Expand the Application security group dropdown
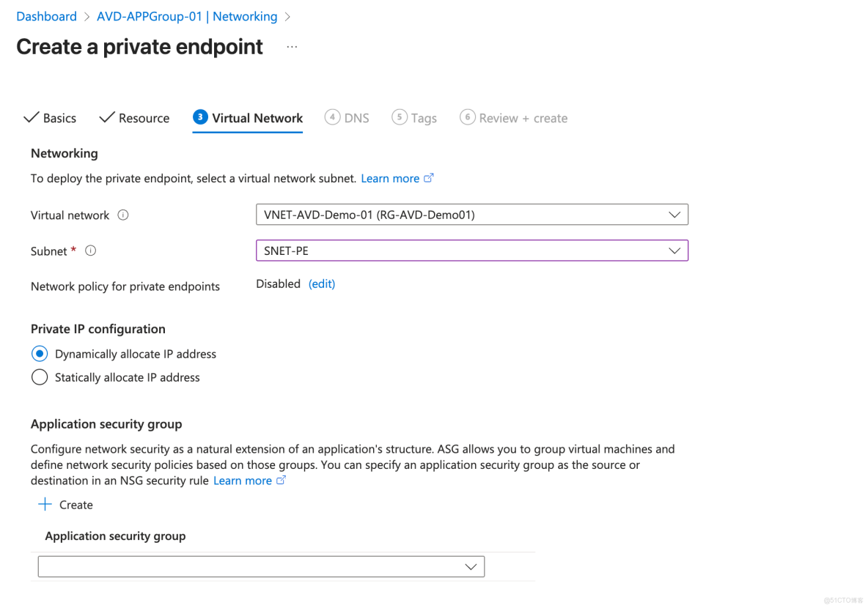 [470, 566]
